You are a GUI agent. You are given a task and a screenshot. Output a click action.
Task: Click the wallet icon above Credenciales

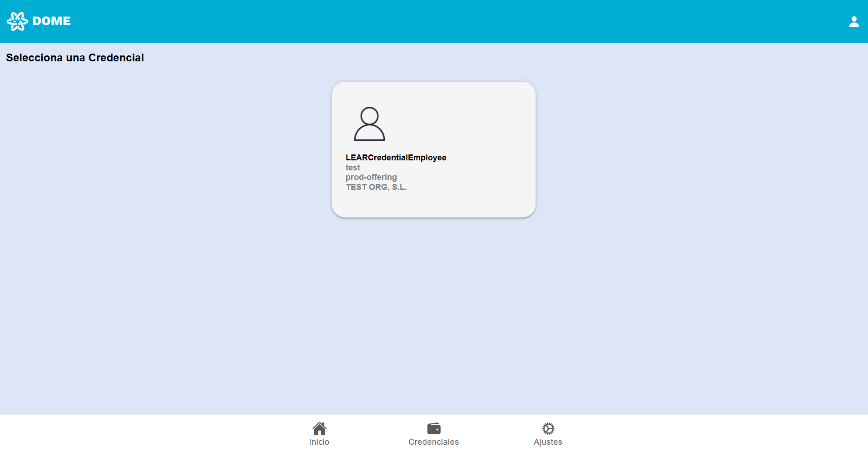tap(434, 428)
